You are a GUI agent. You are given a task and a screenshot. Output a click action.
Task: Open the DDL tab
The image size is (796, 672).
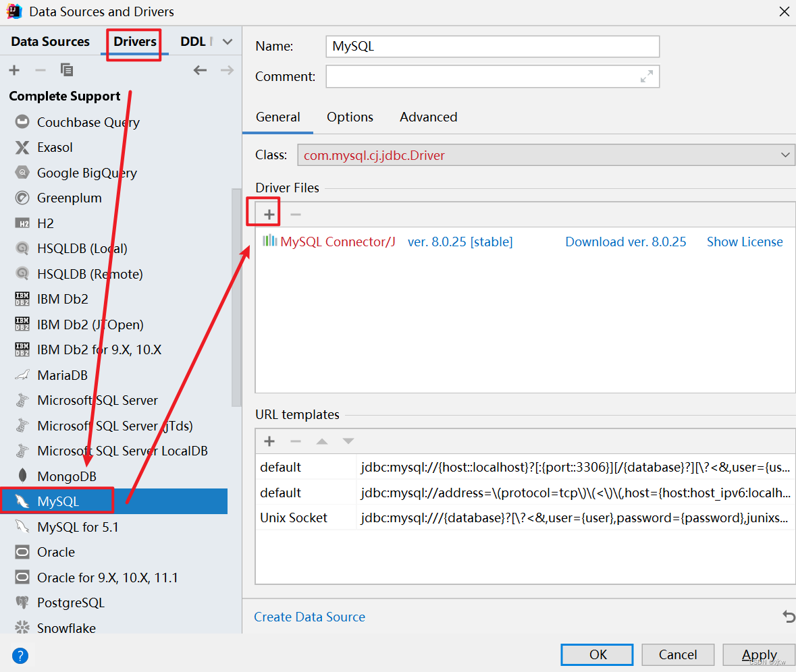point(193,42)
